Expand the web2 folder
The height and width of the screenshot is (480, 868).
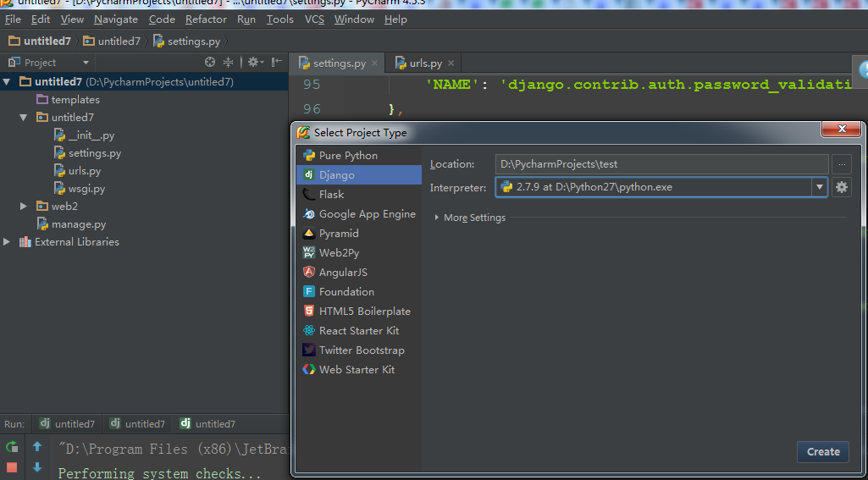pos(23,206)
